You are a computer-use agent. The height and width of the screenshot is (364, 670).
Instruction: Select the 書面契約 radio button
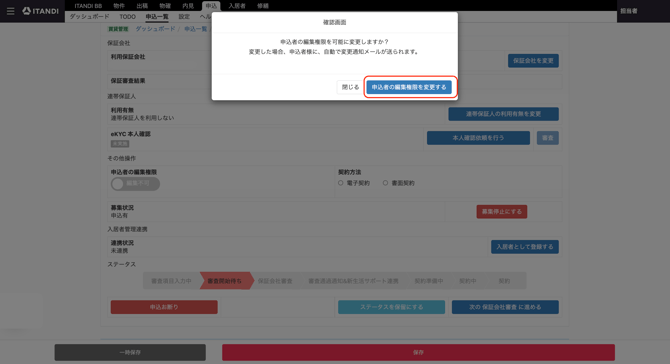click(385, 183)
